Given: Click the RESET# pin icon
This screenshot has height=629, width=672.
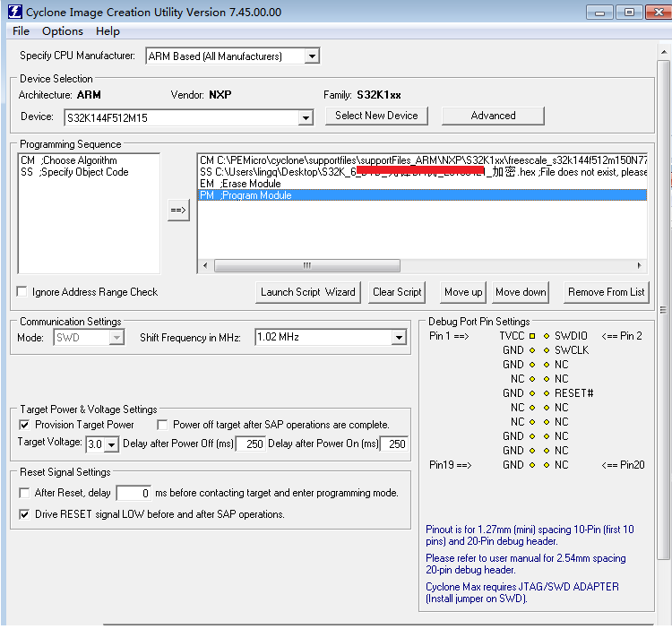Looking at the screenshot, I should 547,393.
